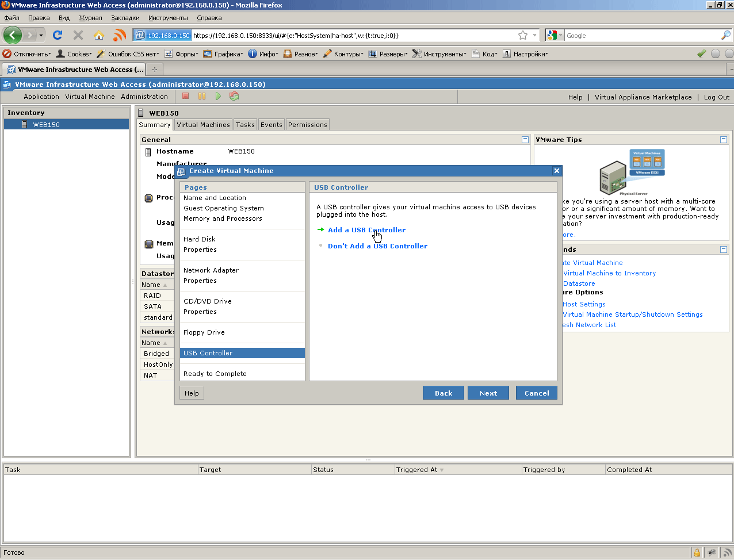Go to CD/DVD Drive wizard page
The width and height of the screenshot is (734, 560).
208,301
